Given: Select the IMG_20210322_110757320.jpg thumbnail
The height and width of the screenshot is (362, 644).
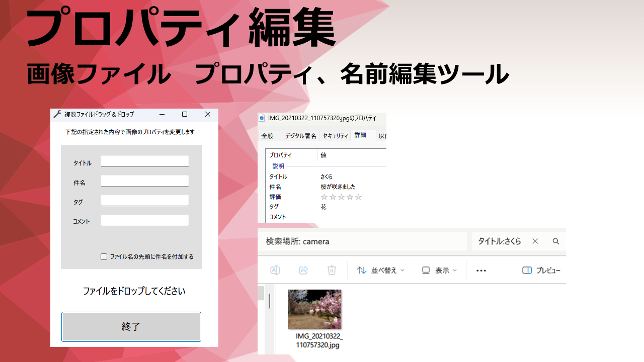Looking at the screenshot, I should click(x=315, y=310).
